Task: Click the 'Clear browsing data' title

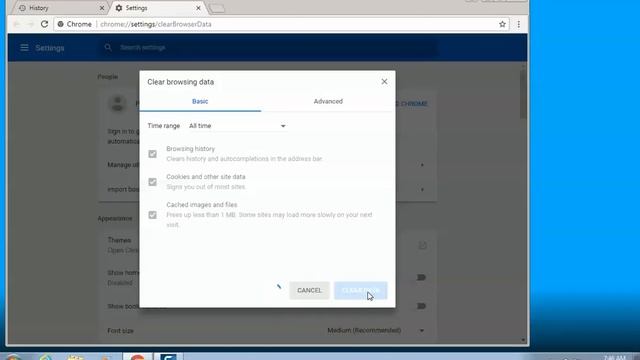Action: tap(180, 82)
